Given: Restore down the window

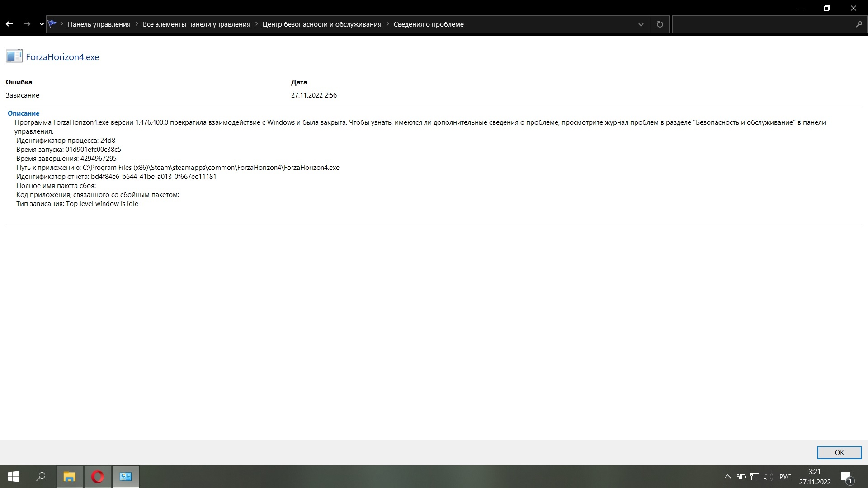Looking at the screenshot, I should point(827,8).
